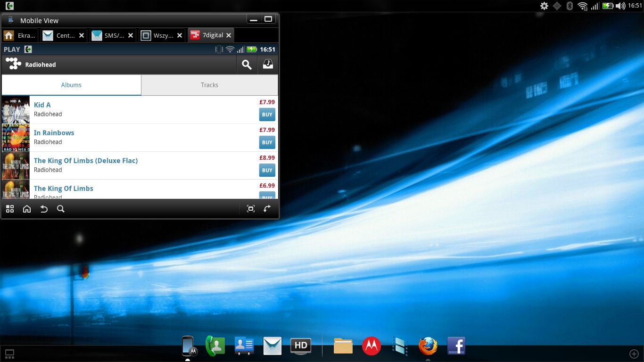
Task: Open the 7digital search icon
Action: [247, 65]
